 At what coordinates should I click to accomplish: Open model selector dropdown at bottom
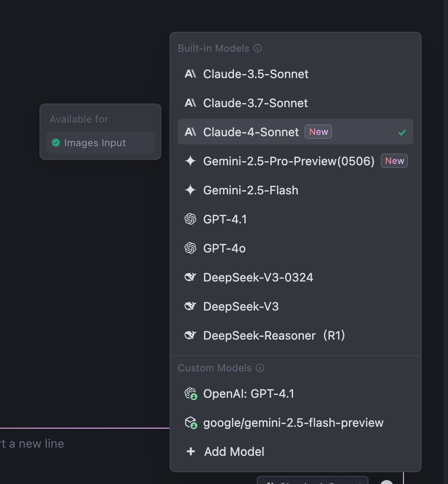point(312,480)
